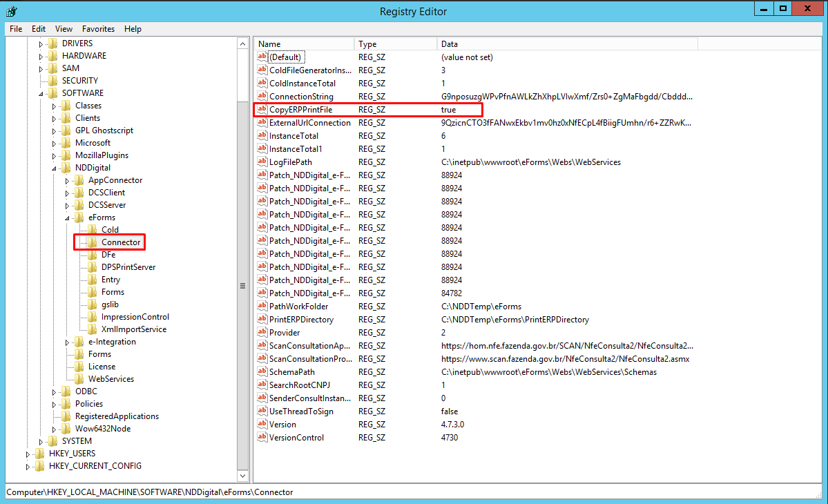
Task: Click the tree pane scroll down arrow
Action: coord(242,476)
